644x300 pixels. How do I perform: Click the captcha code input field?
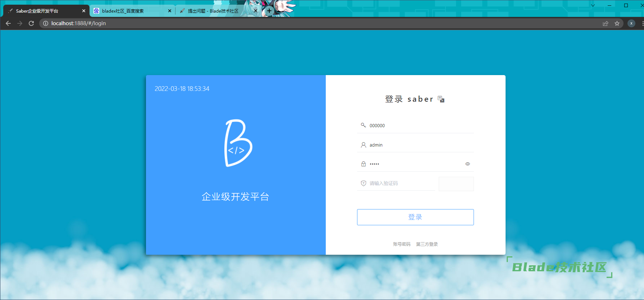tap(396, 183)
